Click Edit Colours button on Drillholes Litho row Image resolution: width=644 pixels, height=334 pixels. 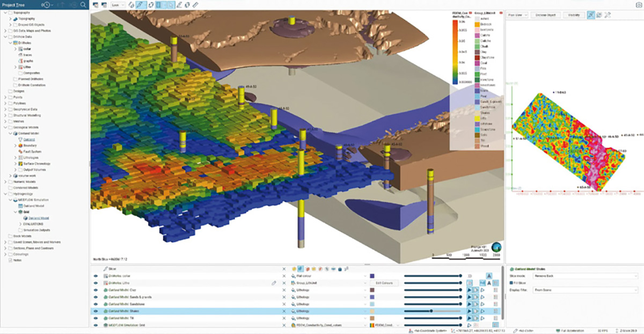pos(384,282)
